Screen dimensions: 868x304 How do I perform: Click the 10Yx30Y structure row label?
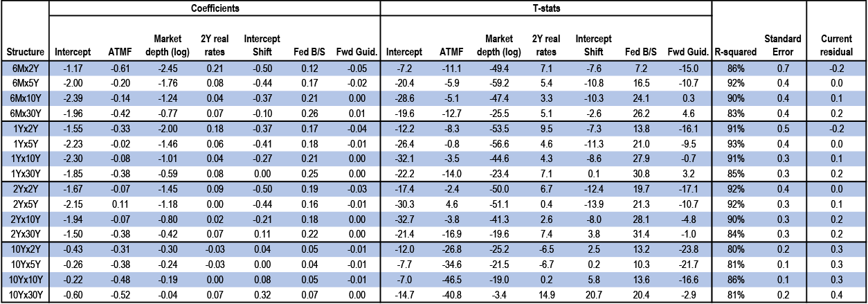tap(26, 296)
